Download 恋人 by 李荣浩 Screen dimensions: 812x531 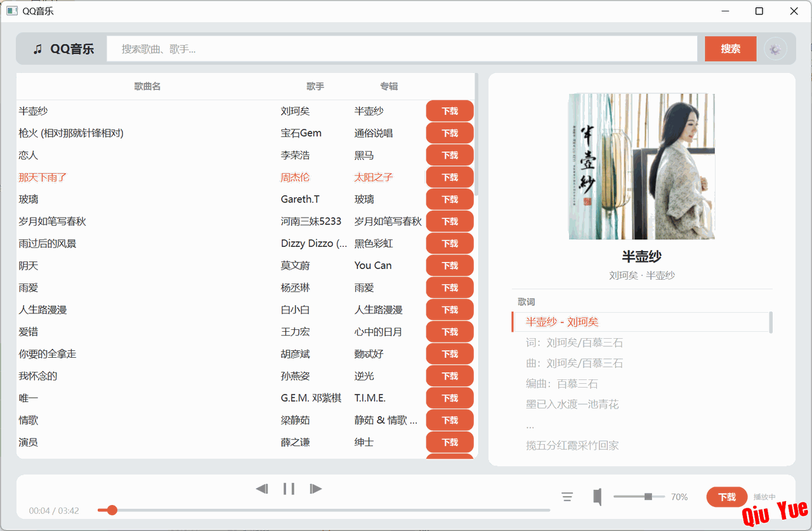[x=450, y=155]
